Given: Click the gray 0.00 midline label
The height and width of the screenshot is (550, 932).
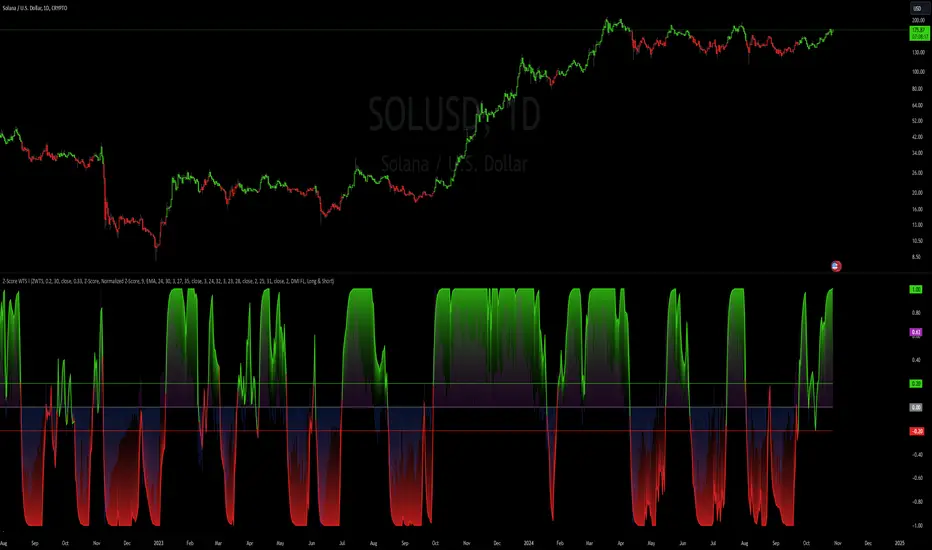Looking at the screenshot, I should click(x=916, y=407).
